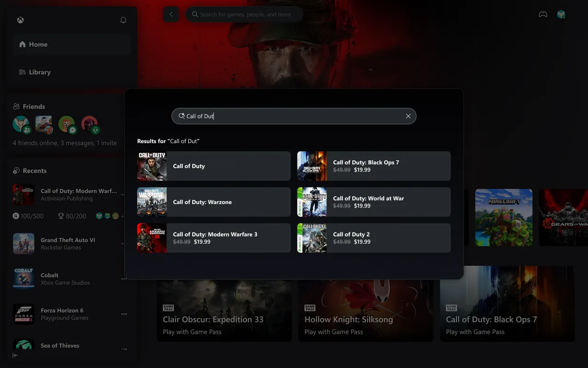
Task: Click Modern Warfare 3 cover art thumbnail
Action: pos(152,238)
